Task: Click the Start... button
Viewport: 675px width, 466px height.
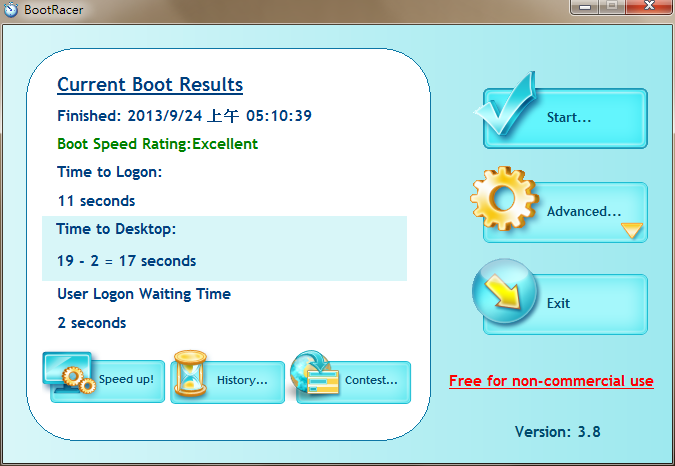Action: tap(565, 118)
